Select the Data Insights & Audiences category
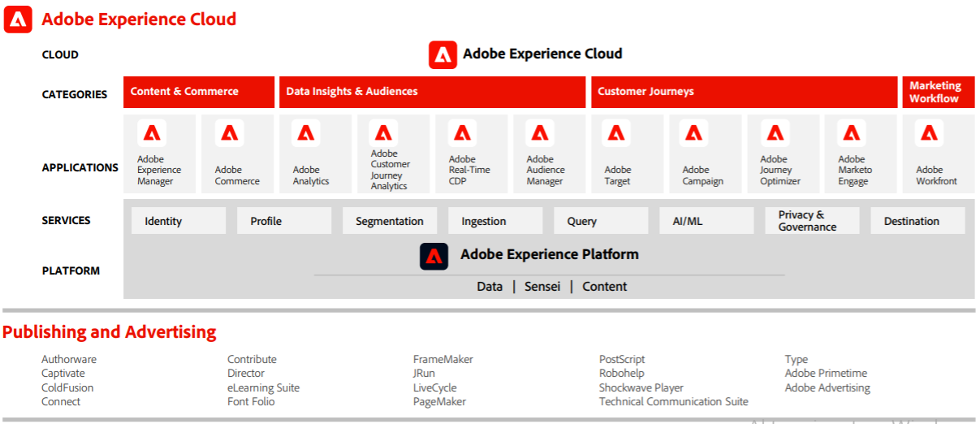 [432, 92]
